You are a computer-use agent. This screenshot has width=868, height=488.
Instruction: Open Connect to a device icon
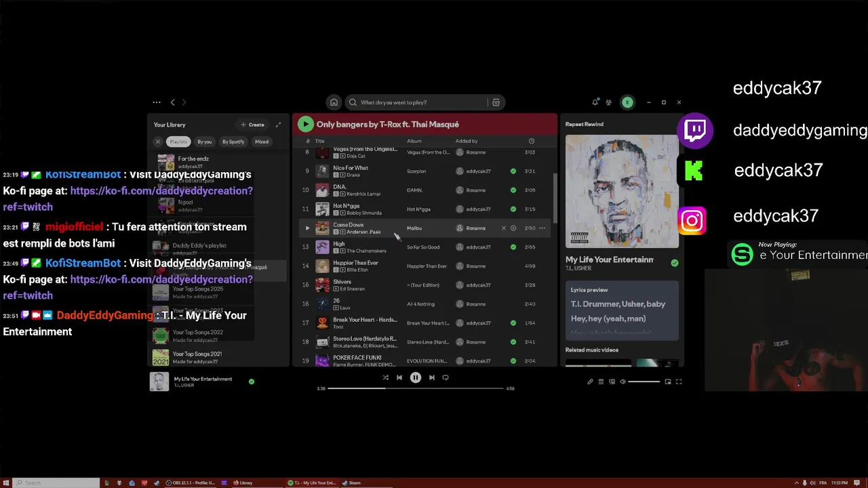[x=612, y=382]
